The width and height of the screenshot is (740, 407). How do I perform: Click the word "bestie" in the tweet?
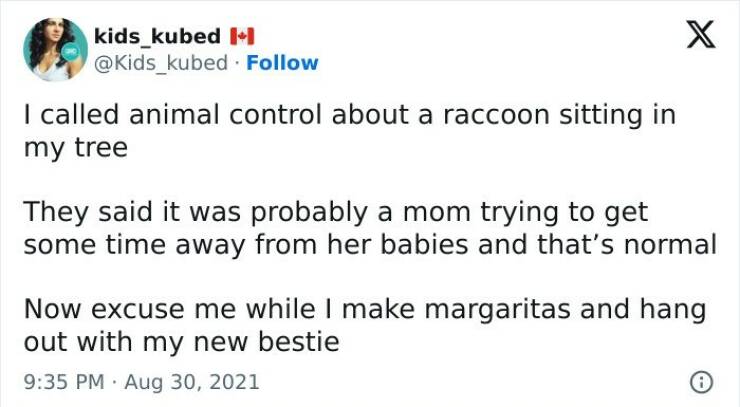[x=307, y=341]
